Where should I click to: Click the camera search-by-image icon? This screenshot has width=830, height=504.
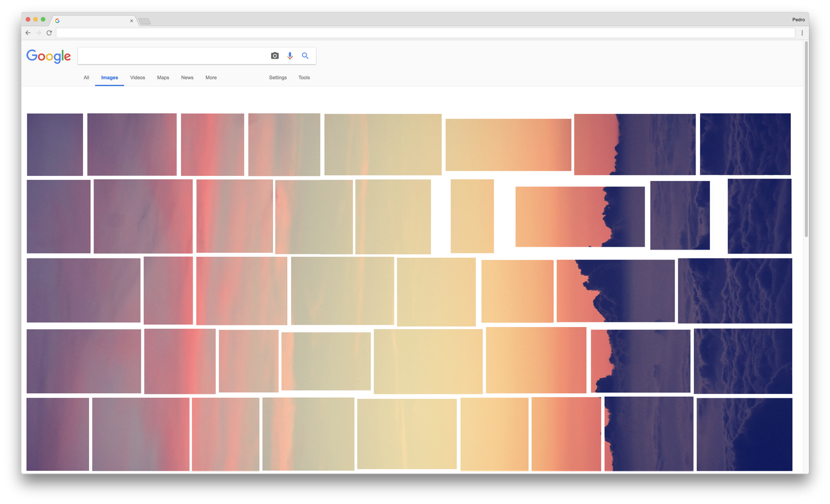(274, 56)
